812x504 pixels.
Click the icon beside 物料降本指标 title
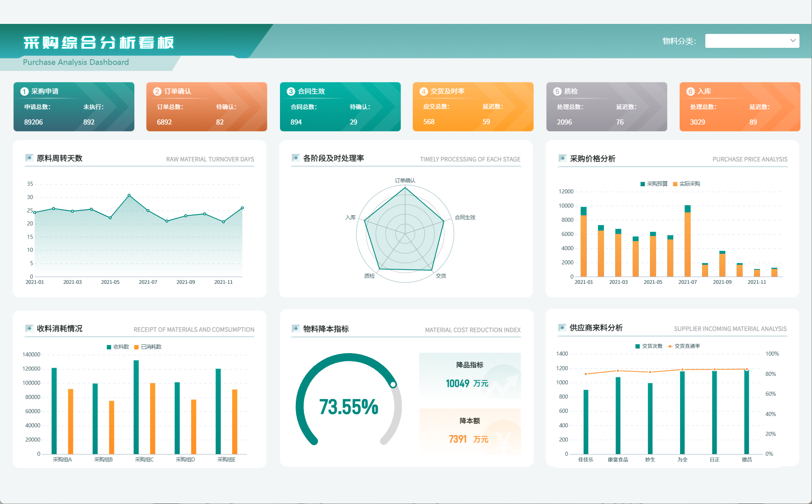click(296, 328)
